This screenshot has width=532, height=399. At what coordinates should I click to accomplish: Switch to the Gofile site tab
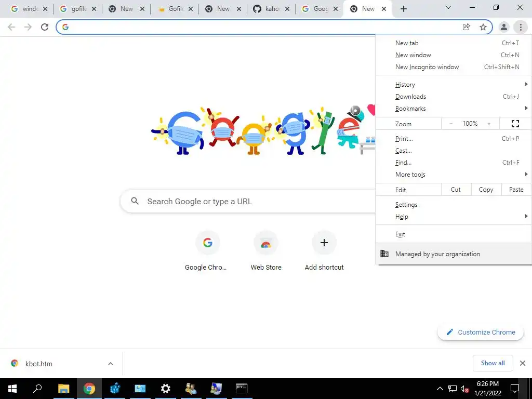175,9
